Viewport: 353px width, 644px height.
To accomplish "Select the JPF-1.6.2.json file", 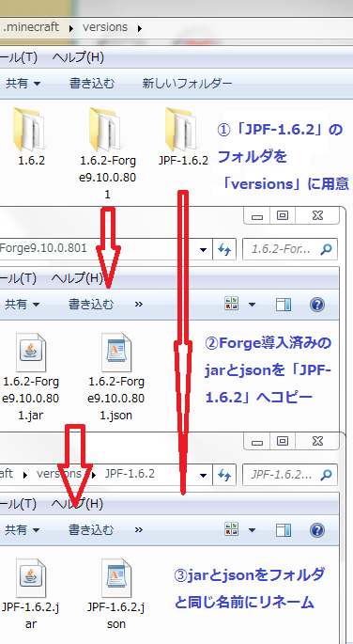I will [116, 594].
